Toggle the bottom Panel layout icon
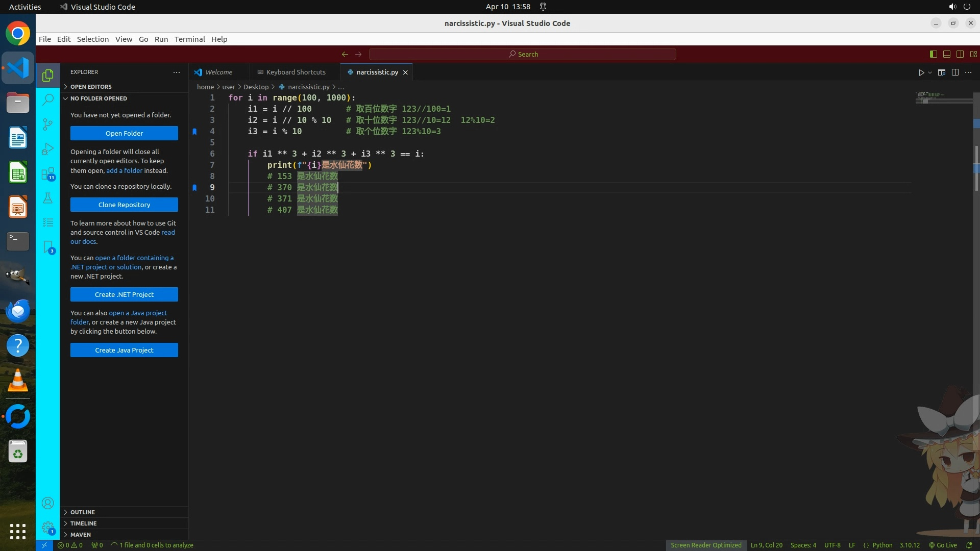Viewport: 980px width, 551px height. 946,54
